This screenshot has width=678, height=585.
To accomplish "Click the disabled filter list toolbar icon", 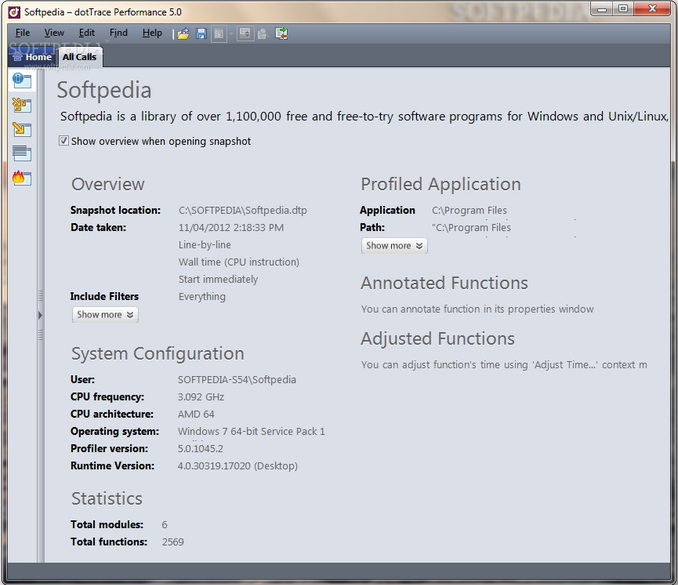I will [245, 33].
